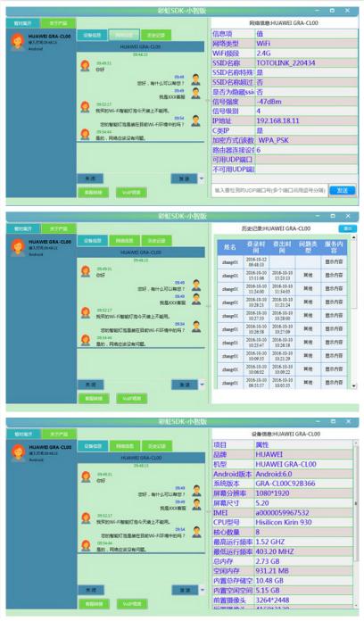Open the send-options dropdown arrow in middle window
364x621 pixels.
coord(202,385)
